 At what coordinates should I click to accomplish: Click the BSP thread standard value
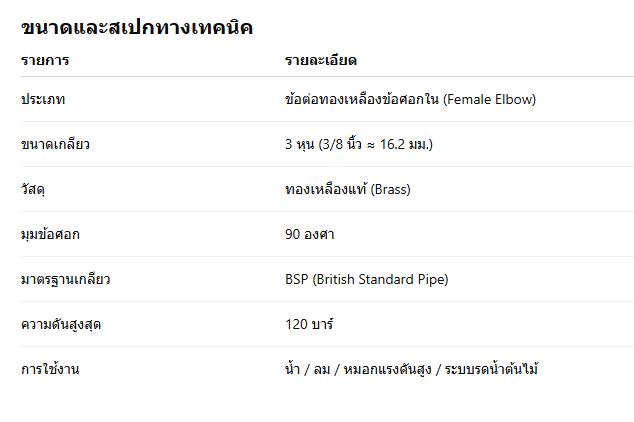click(296, 280)
